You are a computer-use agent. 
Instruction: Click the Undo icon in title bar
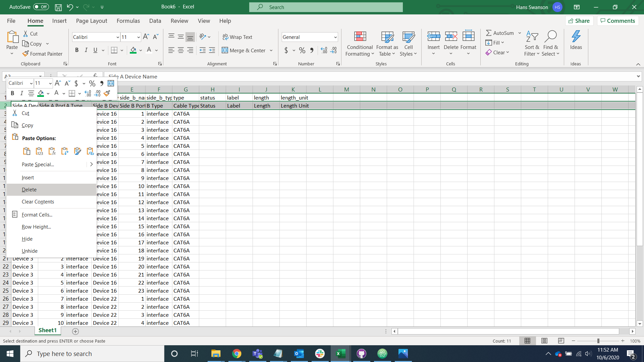tap(70, 7)
